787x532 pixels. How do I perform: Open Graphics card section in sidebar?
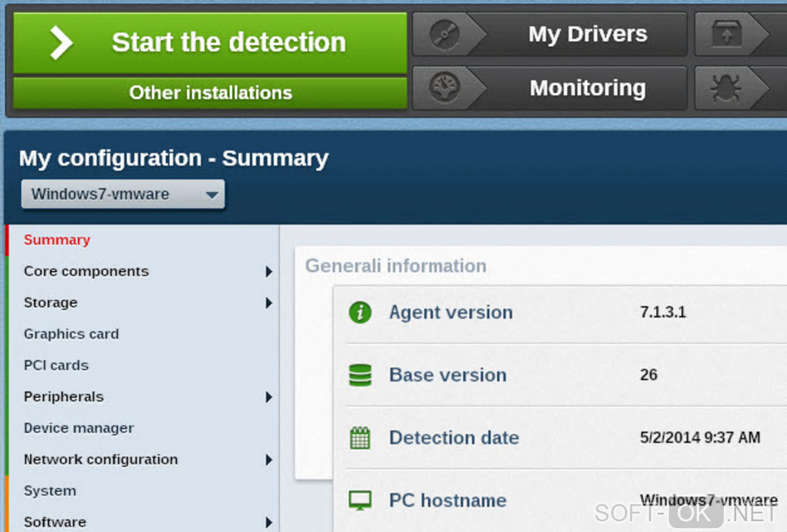coord(71,334)
